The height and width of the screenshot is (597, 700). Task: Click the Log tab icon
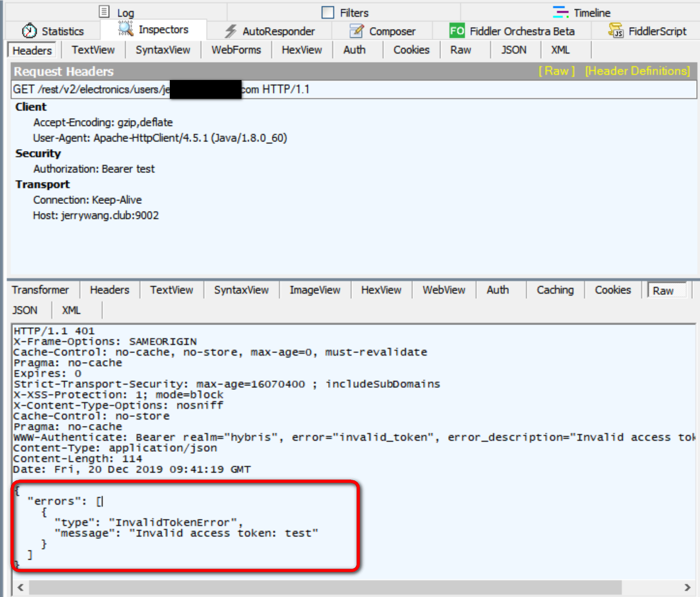(104, 12)
